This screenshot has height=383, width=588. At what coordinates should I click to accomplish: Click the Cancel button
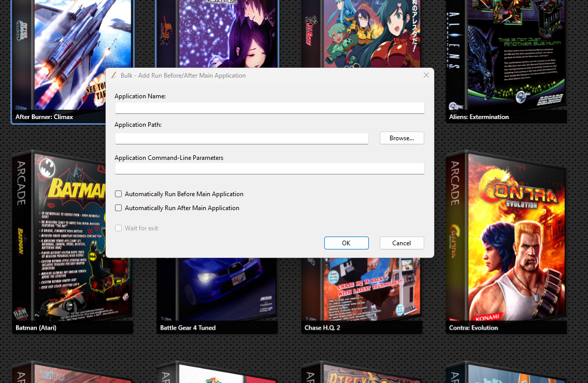pyautogui.click(x=401, y=243)
